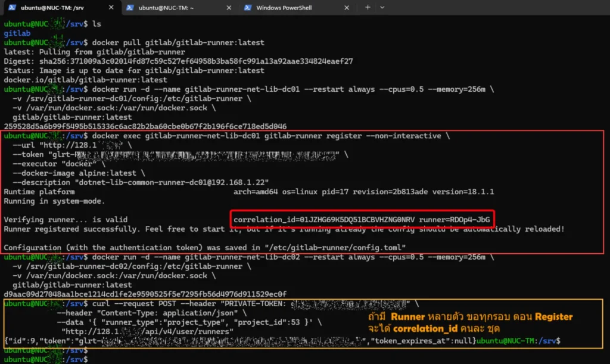The image size is (610, 364).
Task: Click the Digest sha256 output line
Action: tap(178, 61)
